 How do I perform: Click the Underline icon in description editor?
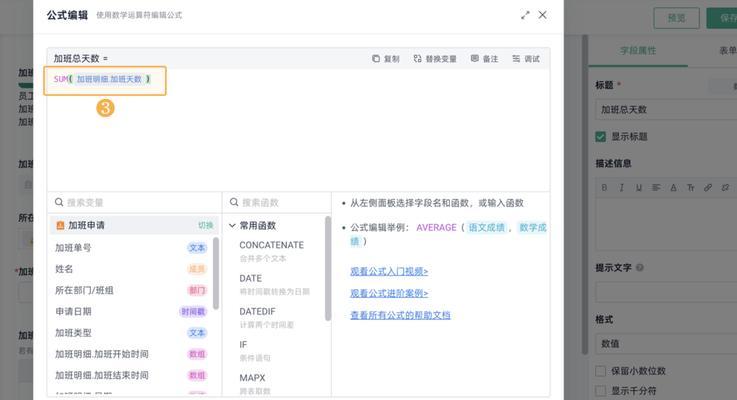tap(639, 188)
